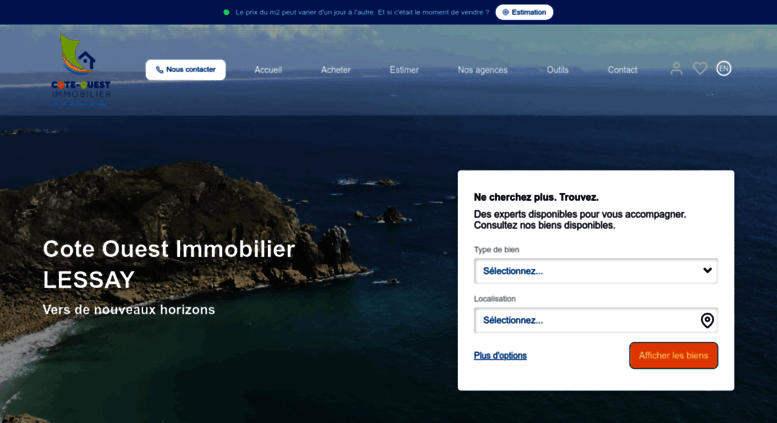Click 'Ne cherchez plus. Trouvez.' heading

coord(536,197)
